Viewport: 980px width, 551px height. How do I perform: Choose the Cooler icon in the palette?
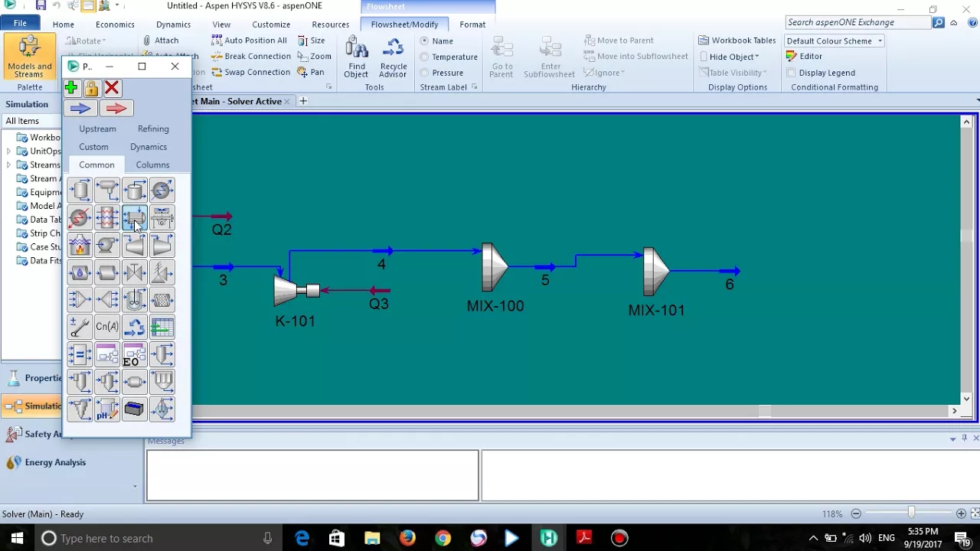click(162, 191)
